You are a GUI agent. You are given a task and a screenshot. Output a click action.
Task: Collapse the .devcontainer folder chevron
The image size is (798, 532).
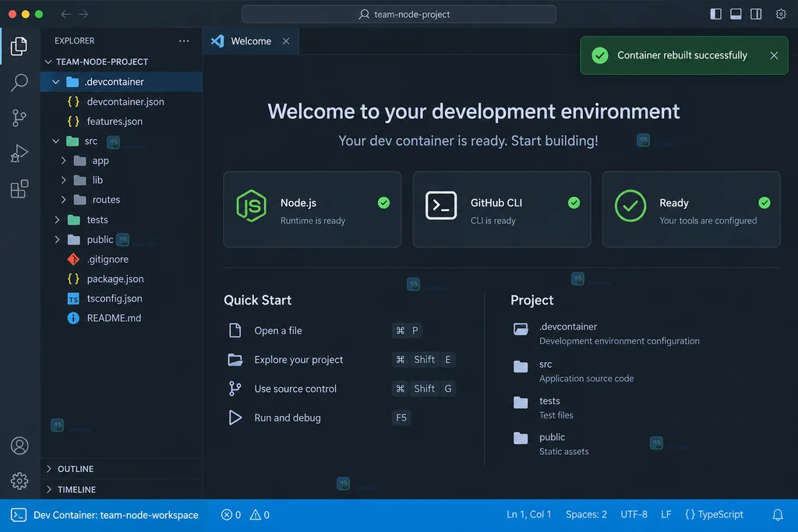click(x=56, y=82)
